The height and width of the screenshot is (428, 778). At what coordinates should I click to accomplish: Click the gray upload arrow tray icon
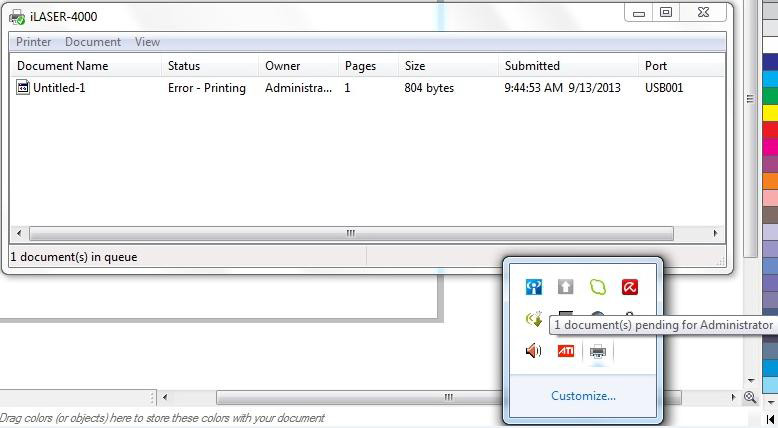[x=566, y=288]
